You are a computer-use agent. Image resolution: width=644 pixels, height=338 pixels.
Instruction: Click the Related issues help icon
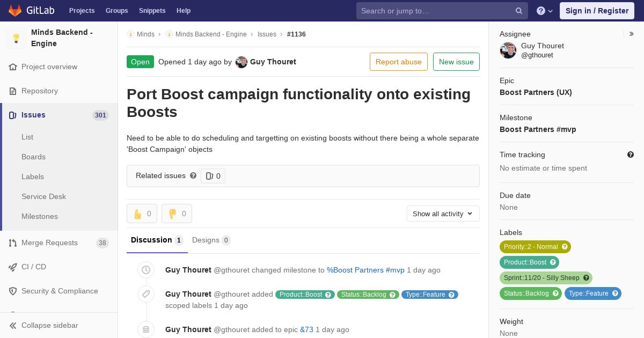(x=193, y=175)
